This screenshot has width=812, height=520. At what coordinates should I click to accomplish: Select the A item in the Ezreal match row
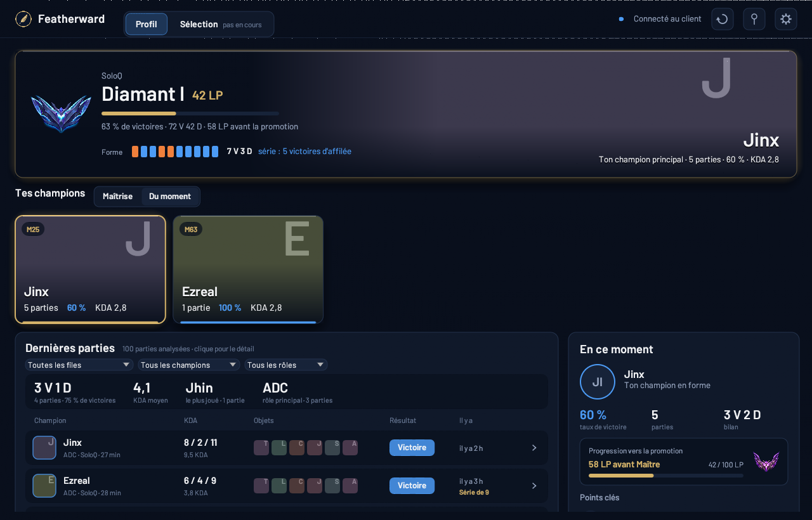pyautogui.click(x=350, y=486)
